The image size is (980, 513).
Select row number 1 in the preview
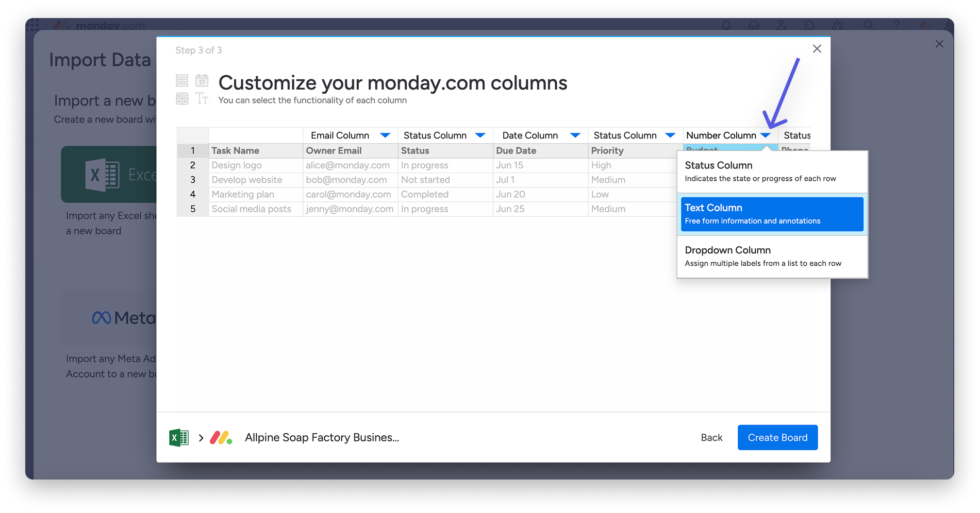(193, 150)
